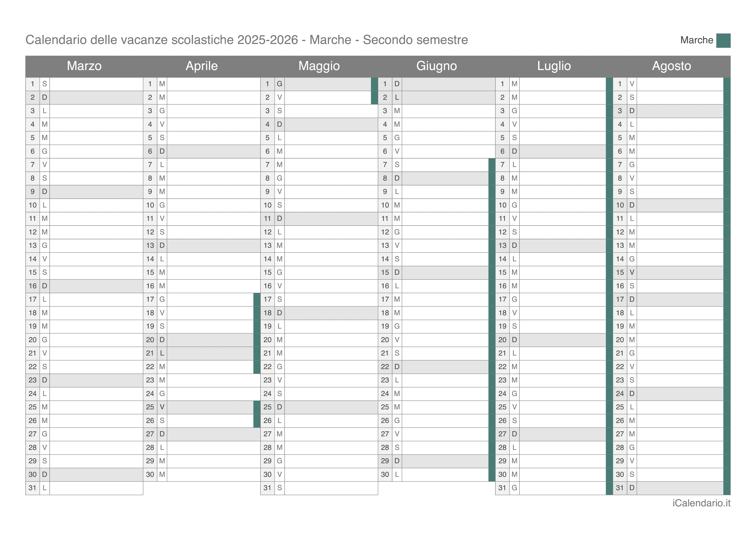
Task: Click the green vacation marker on 1 Maggio row
Action: [x=374, y=84]
